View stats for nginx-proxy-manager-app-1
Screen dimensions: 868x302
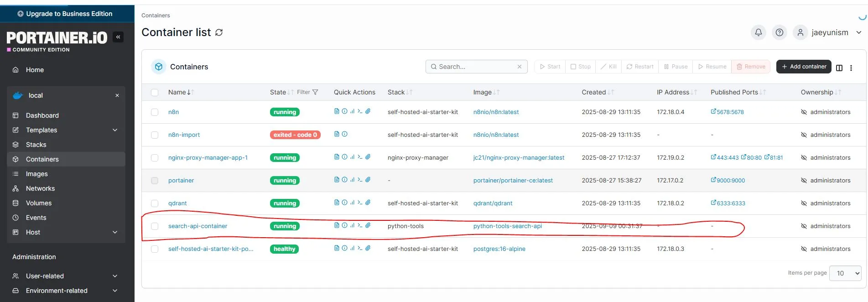click(x=352, y=157)
